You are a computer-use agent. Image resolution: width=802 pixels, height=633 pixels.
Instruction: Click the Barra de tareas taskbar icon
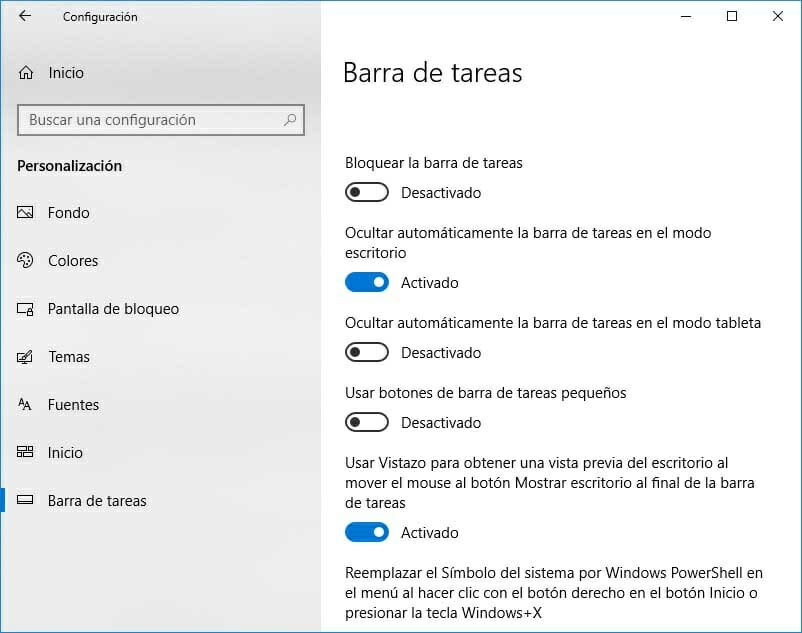[x=24, y=500]
